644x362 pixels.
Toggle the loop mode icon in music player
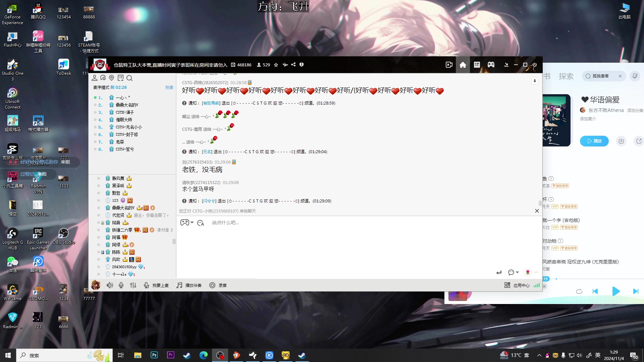click(579, 291)
